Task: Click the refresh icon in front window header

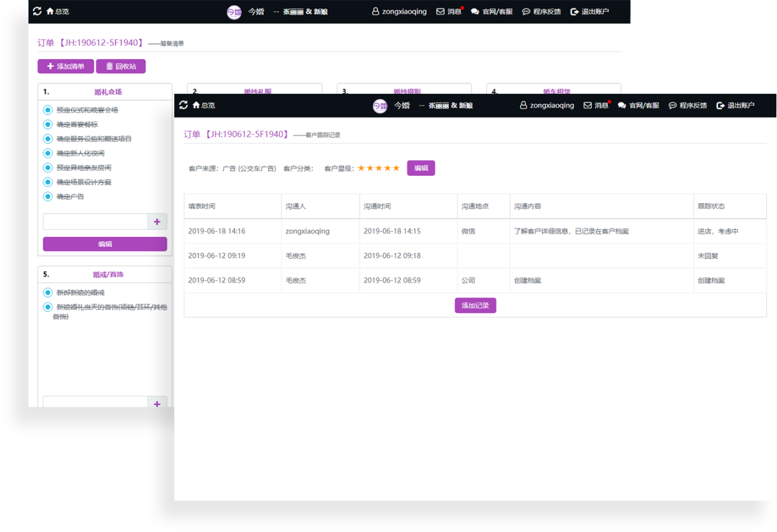Action: click(x=183, y=105)
